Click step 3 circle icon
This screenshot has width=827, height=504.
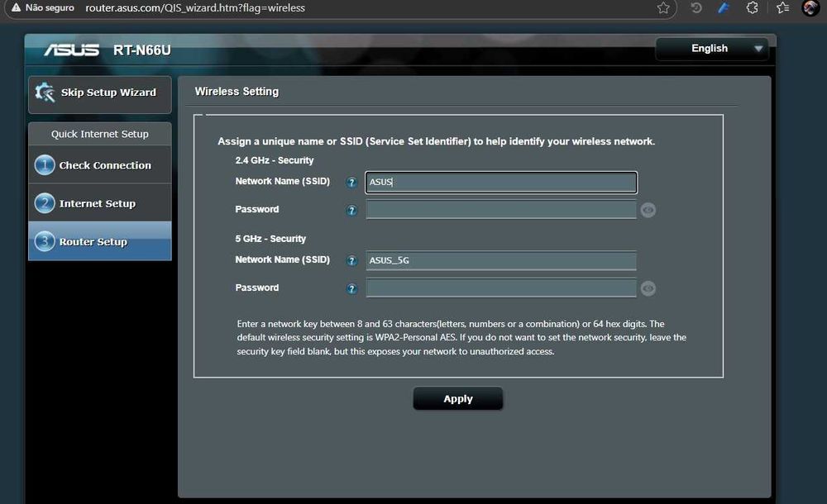[x=45, y=241]
